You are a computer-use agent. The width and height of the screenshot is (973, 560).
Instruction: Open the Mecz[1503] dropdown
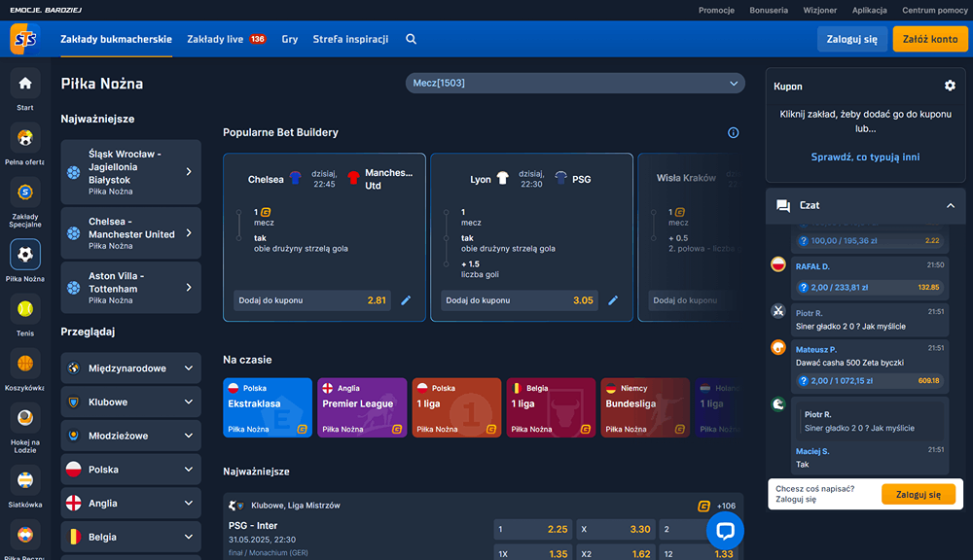(575, 83)
